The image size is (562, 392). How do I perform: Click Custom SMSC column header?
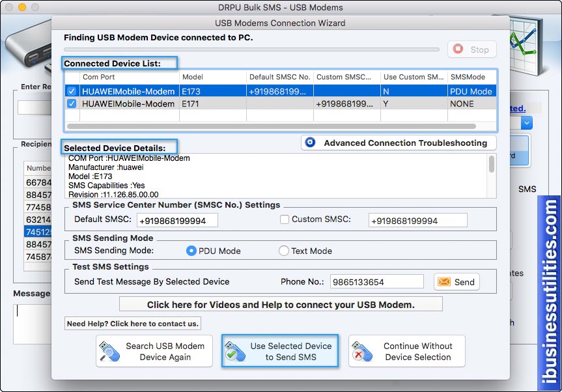tap(347, 77)
